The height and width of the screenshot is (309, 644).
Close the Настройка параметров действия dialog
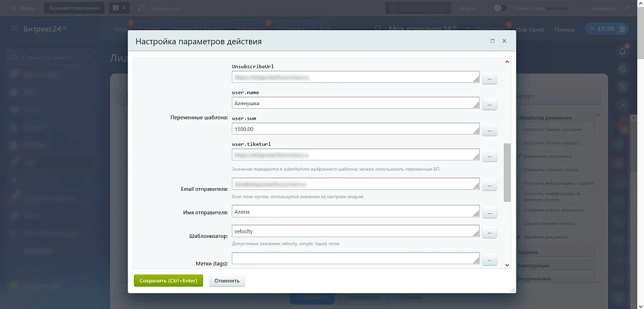(x=504, y=41)
